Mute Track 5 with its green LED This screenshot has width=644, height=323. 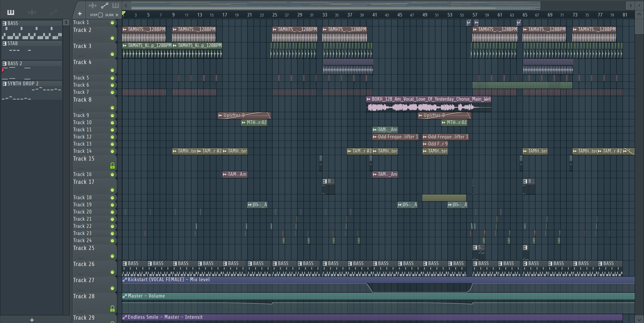tap(112, 78)
